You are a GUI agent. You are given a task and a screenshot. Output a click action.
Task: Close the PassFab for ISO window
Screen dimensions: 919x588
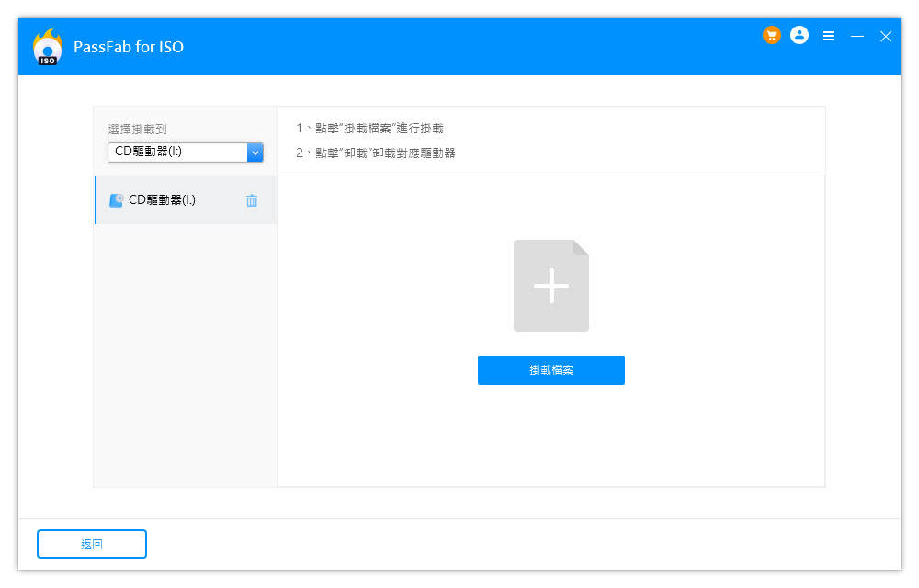[886, 36]
